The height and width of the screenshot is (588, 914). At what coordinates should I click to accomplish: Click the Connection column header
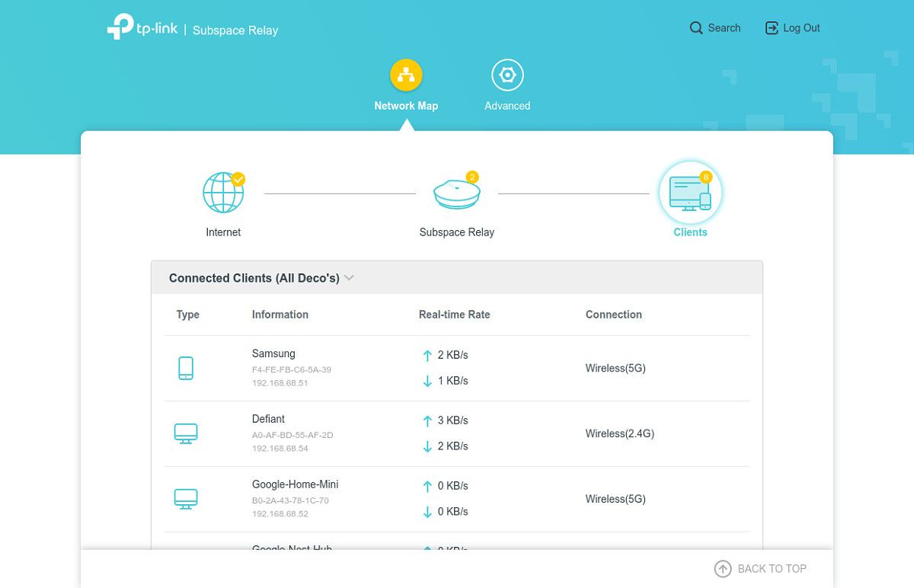tap(614, 315)
